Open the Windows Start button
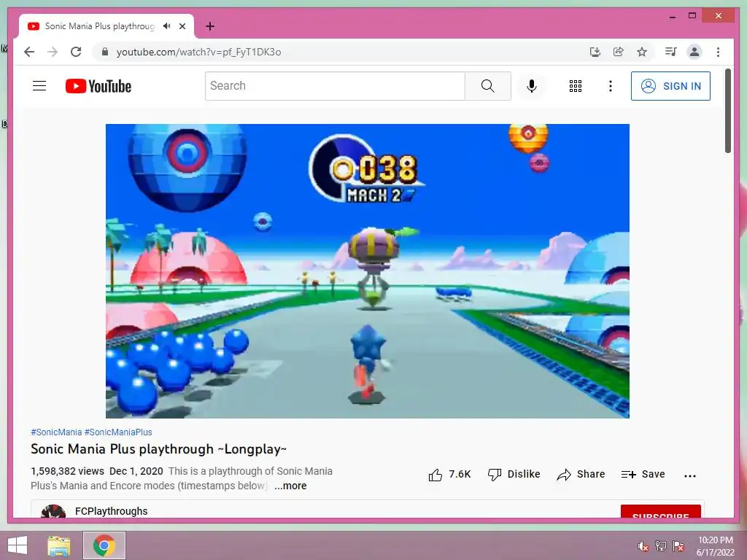Viewport: 747px width, 560px height. pos(18,545)
